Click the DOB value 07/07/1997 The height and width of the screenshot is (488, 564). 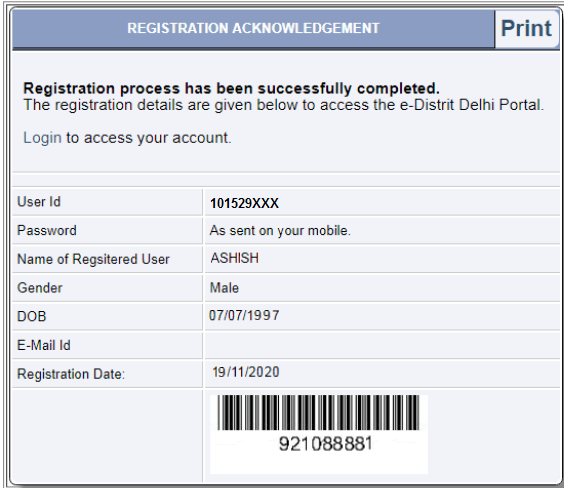(x=244, y=315)
